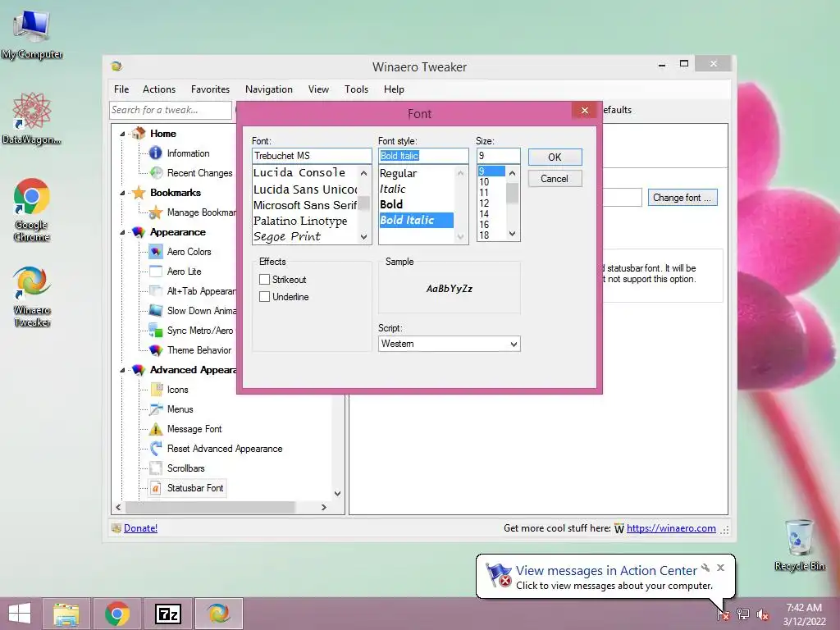The image size is (840, 630).
Task: Open the Actions menu
Action: 159,89
